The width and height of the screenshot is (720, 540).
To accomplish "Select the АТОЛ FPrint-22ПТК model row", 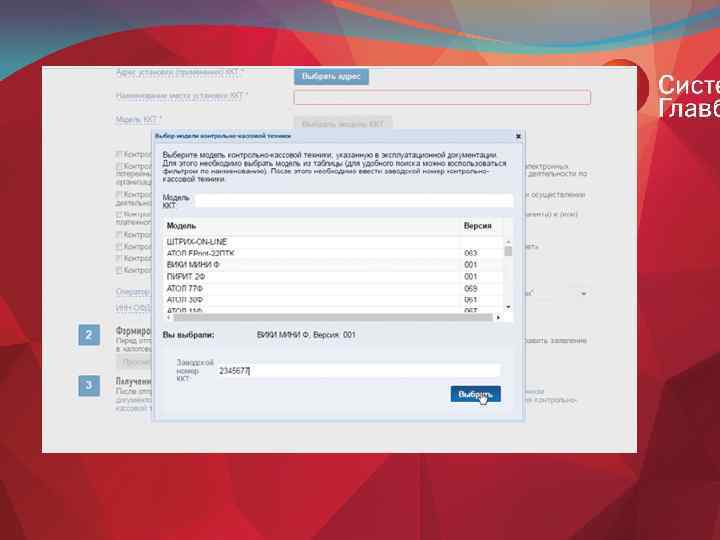I will [x=333, y=253].
